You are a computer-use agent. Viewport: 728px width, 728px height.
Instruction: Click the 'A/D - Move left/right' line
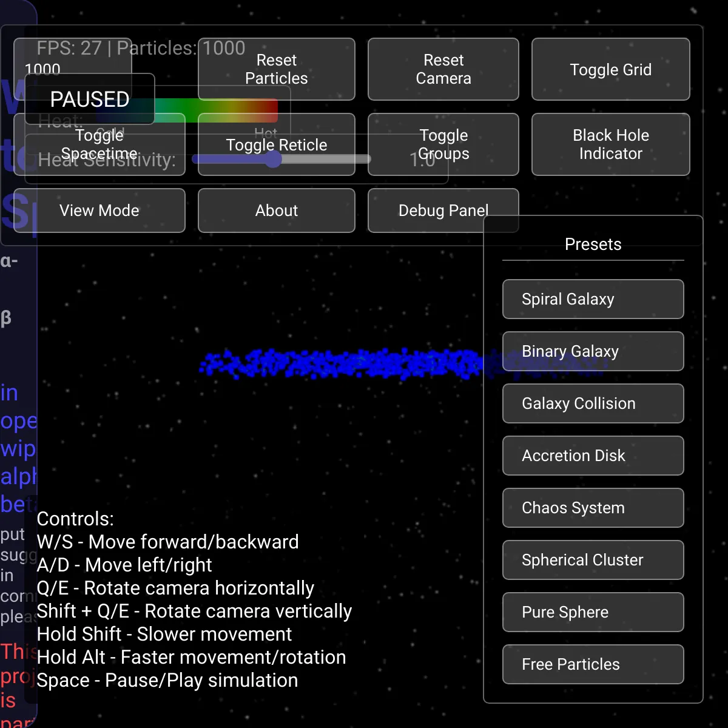124,565
